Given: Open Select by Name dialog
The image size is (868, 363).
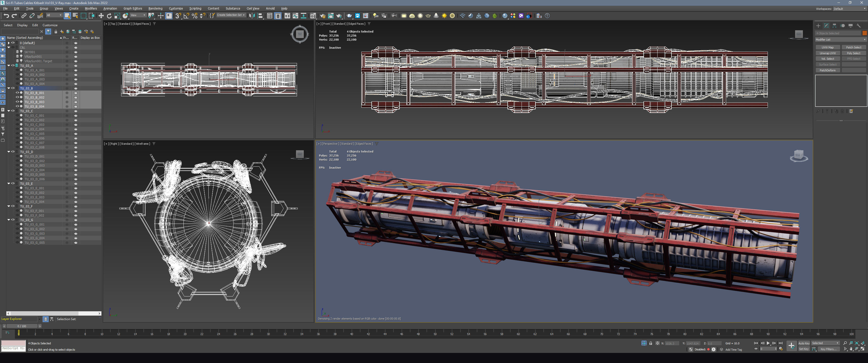Looking at the screenshot, I should click(x=75, y=16).
